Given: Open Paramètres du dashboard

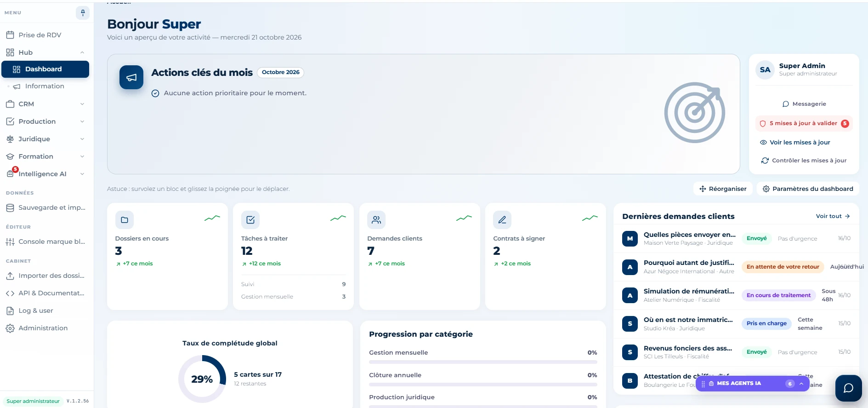Looking at the screenshot, I should 808,189.
